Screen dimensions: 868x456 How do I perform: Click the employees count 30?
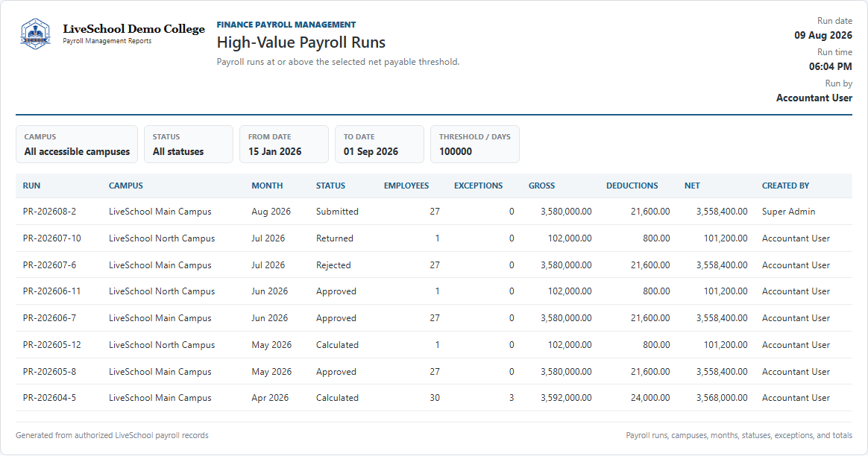point(435,398)
